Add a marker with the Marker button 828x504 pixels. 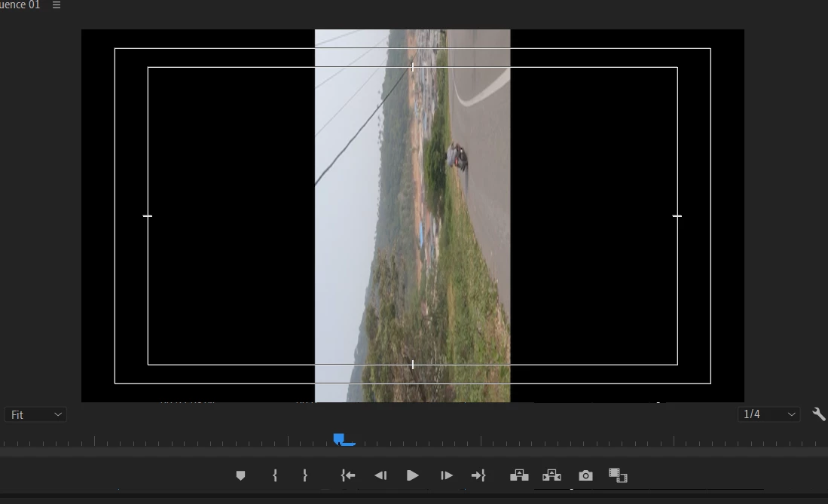[240, 476]
